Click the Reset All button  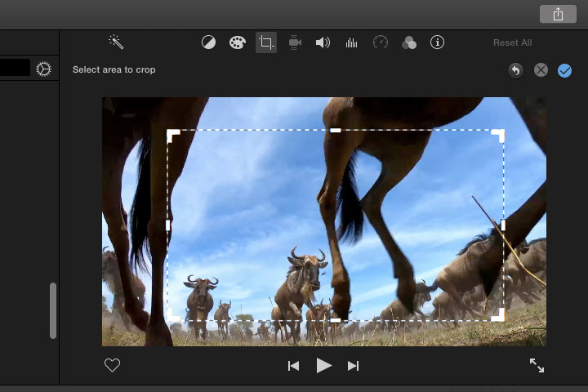pos(512,42)
